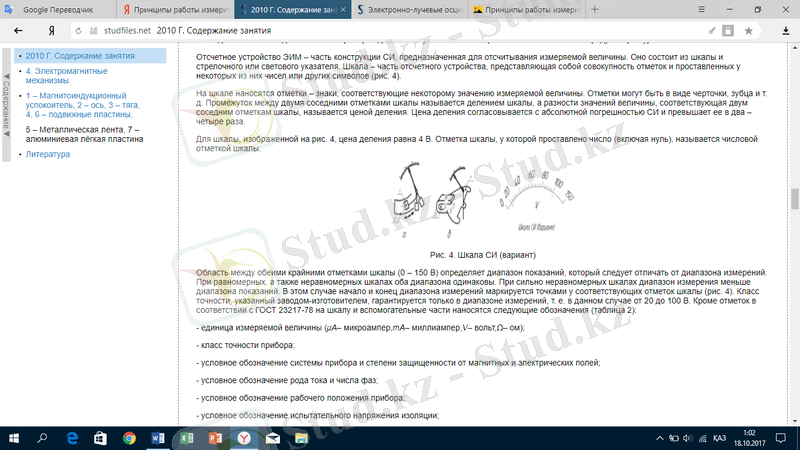The height and width of the screenshot is (450, 800).
Task: Select sidebar item '5 – Металлическая лента'
Action: coord(84,134)
